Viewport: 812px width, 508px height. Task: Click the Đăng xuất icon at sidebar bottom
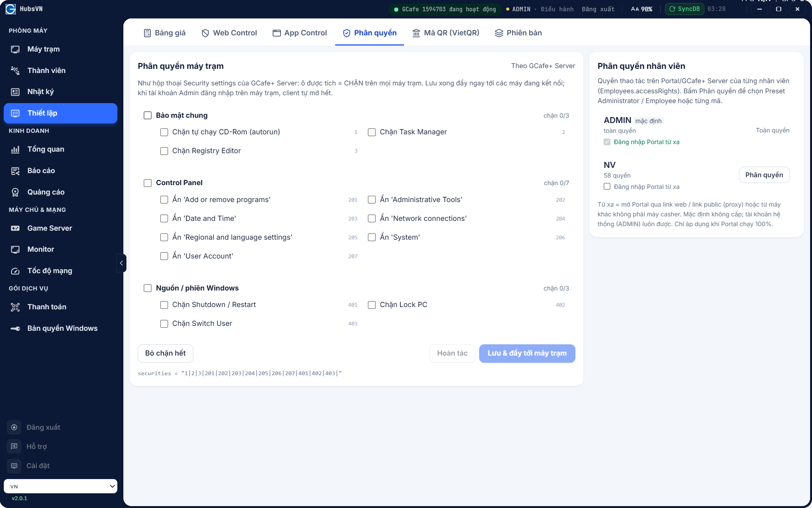click(14, 427)
